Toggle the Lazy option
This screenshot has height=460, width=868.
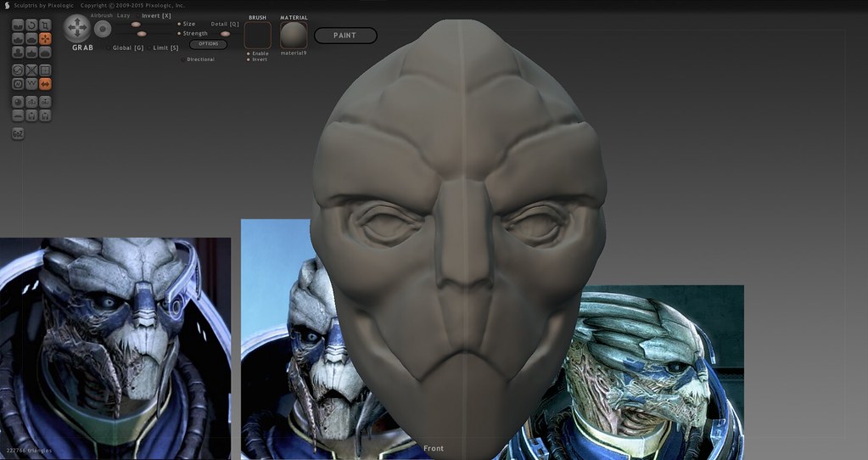123,15
